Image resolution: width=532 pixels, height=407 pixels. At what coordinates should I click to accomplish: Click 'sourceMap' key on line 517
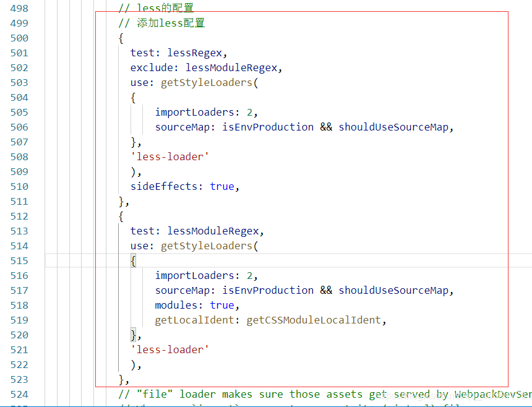(182, 290)
